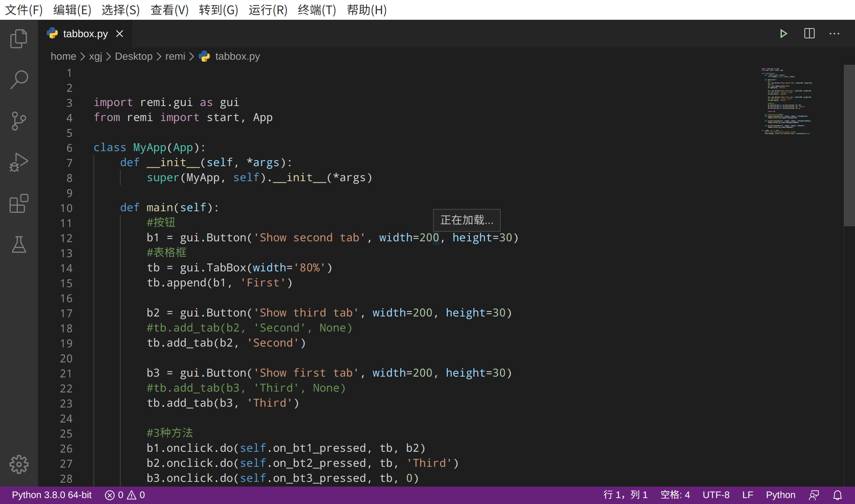Image resolution: width=855 pixels, height=504 pixels.
Task: Open the Python language mode picker
Action: tap(780, 495)
